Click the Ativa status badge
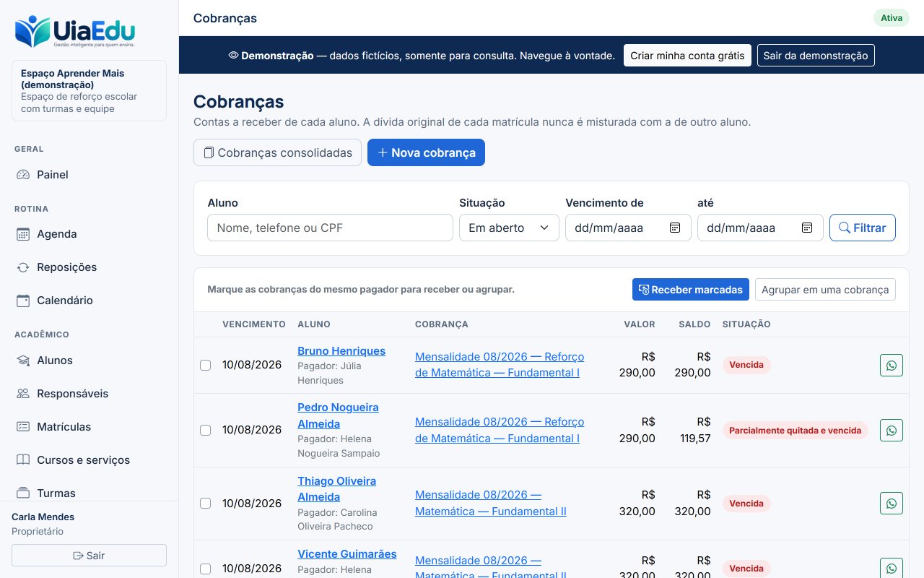This screenshot has height=578, width=924. (892, 18)
